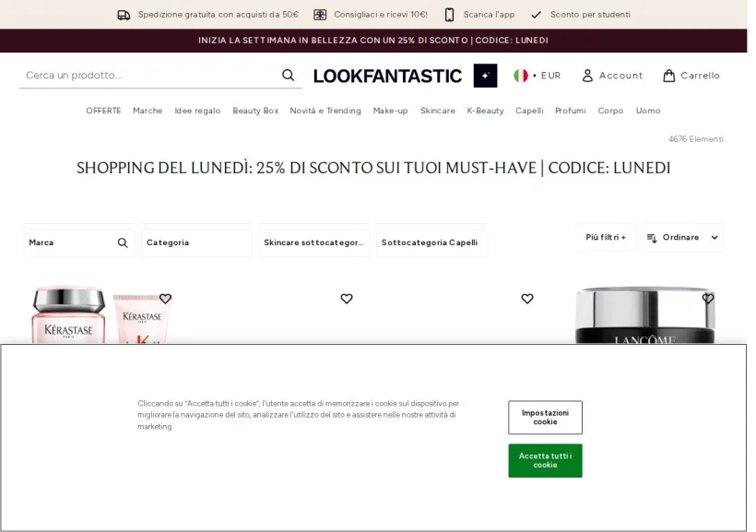Select the Uomo menu item
The width and height of the screenshot is (756, 532).
pyautogui.click(x=648, y=111)
